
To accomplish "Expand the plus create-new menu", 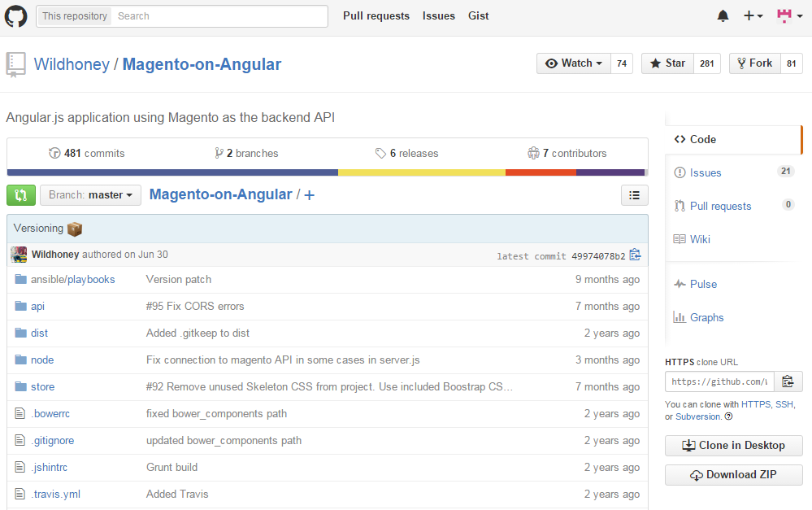I will coord(753,16).
